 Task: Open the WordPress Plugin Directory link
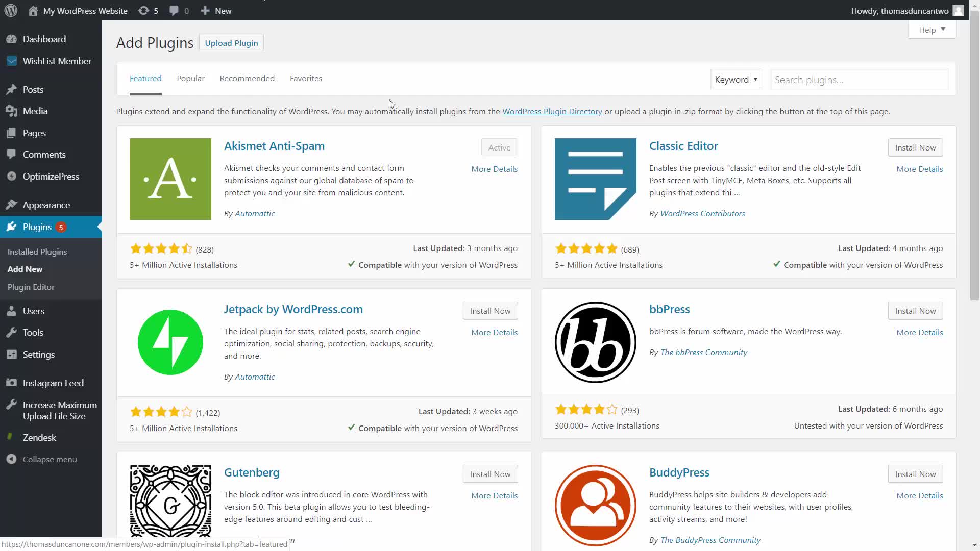pos(552,112)
